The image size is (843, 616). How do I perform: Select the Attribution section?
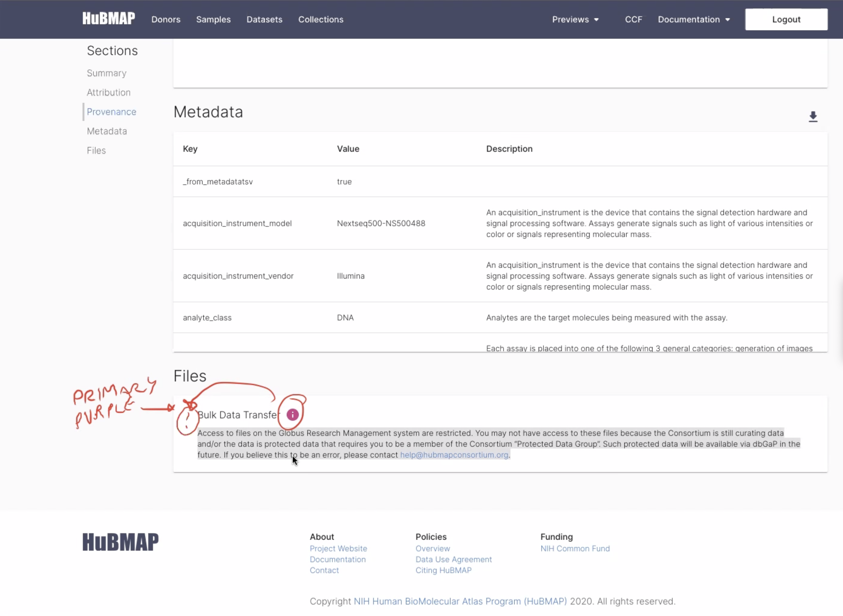click(109, 92)
